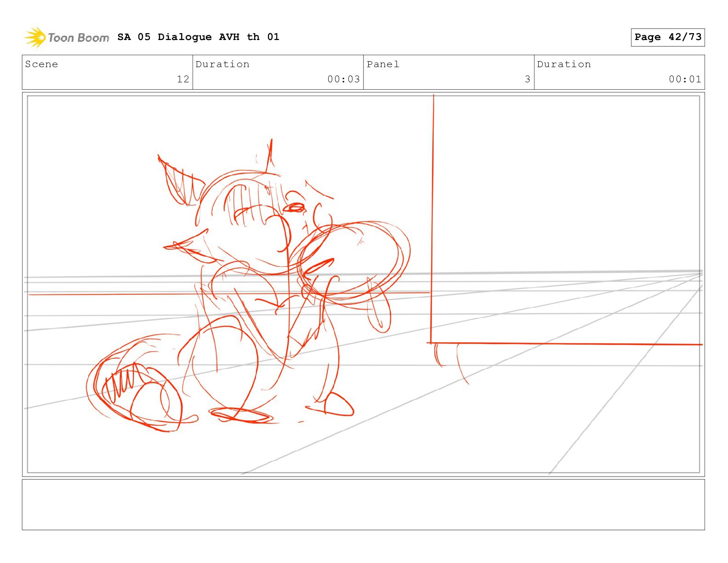
Task: Select panel number '3'
Action: pos(528,79)
